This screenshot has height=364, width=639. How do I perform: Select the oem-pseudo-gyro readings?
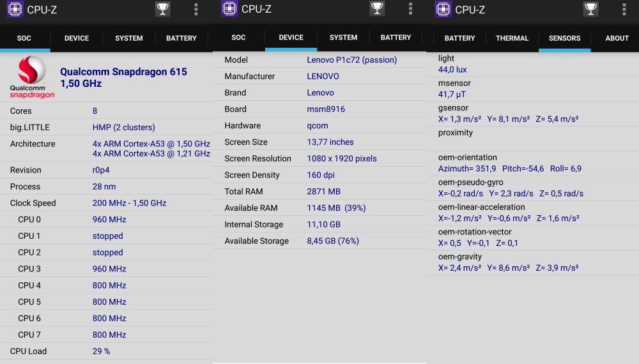(x=511, y=193)
